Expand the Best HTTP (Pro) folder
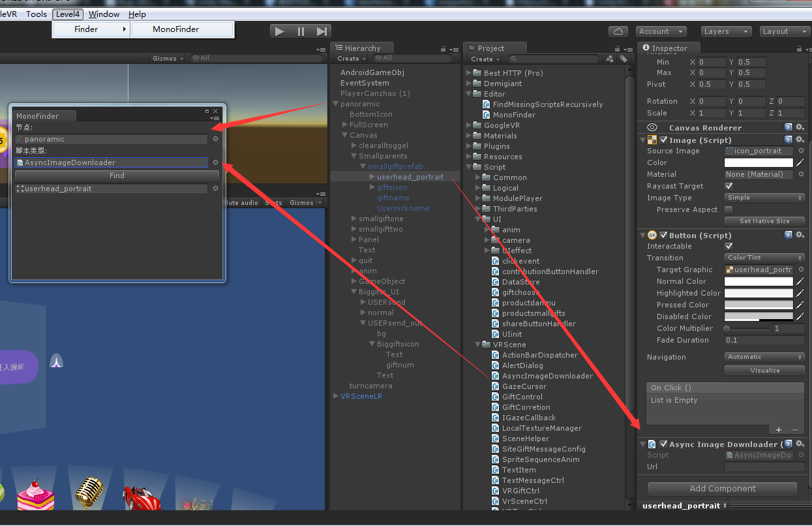812x526 pixels. click(470, 73)
